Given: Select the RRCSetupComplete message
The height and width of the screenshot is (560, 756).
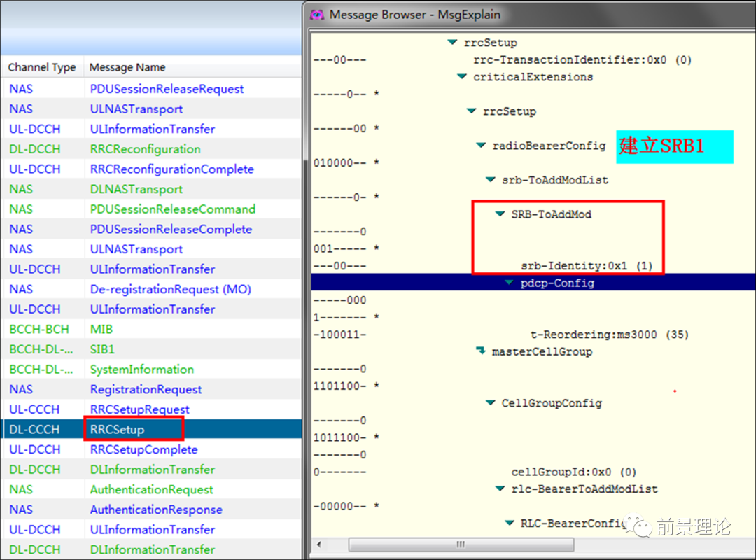Looking at the screenshot, I should click(x=143, y=449).
